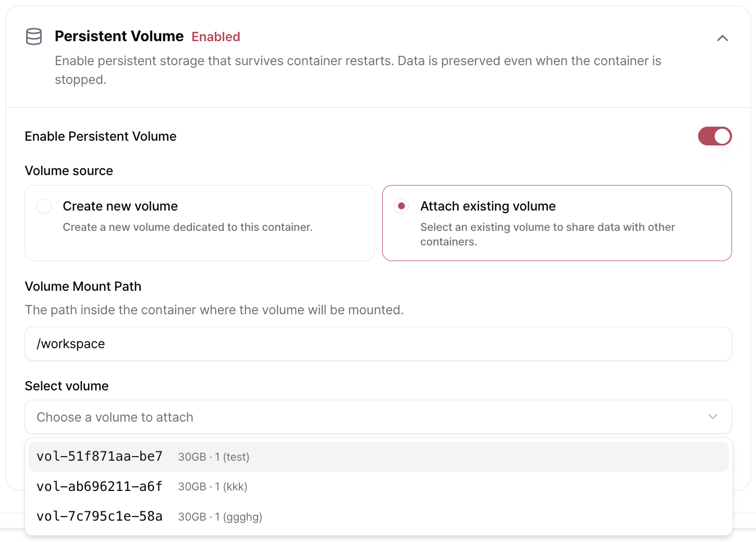Click the Volume source label
Screen dimensions: 756x542
click(69, 171)
